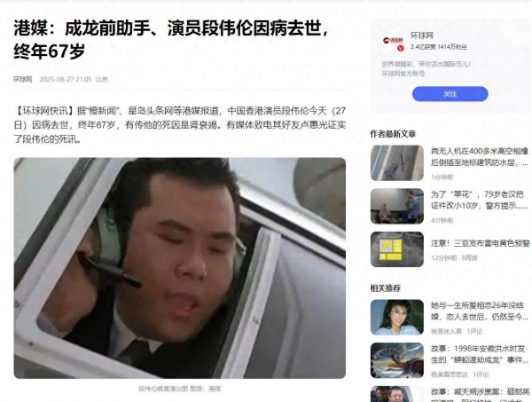
Task: Click the red verified badge on avatar
Action: (x=401, y=48)
